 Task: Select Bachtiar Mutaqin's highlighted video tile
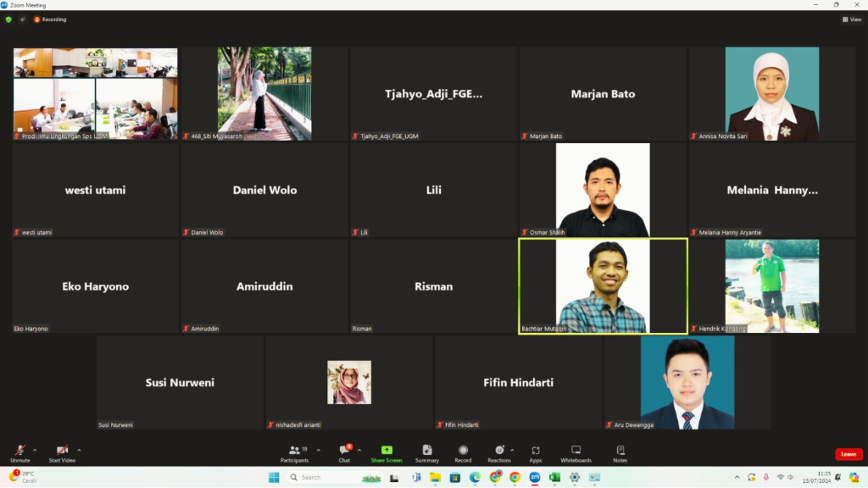(x=603, y=286)
